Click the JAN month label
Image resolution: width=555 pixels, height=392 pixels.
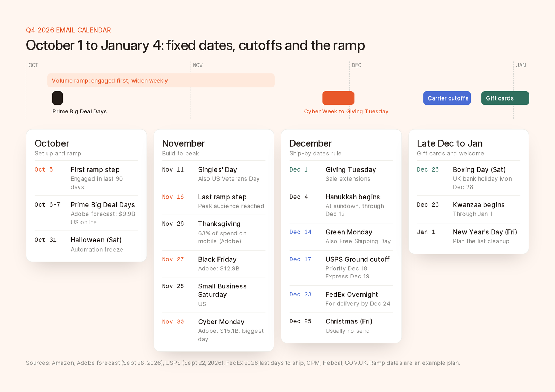click(x=521, y=65)
